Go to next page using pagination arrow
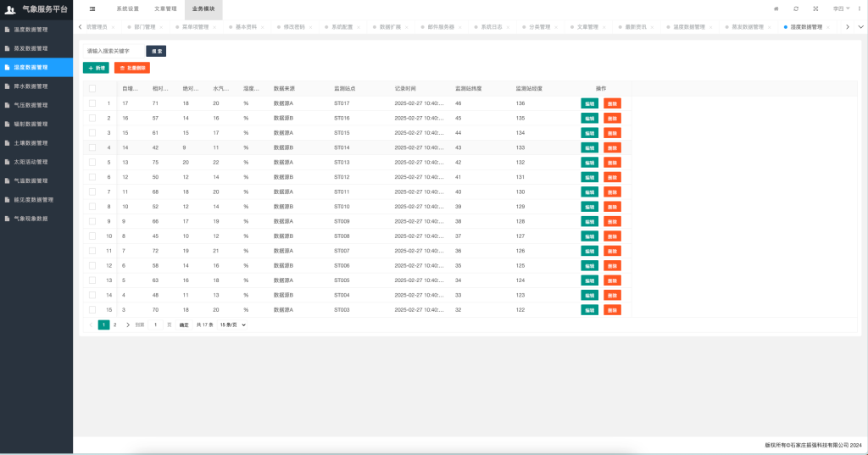The image size is (868, 455). point(128,325)
